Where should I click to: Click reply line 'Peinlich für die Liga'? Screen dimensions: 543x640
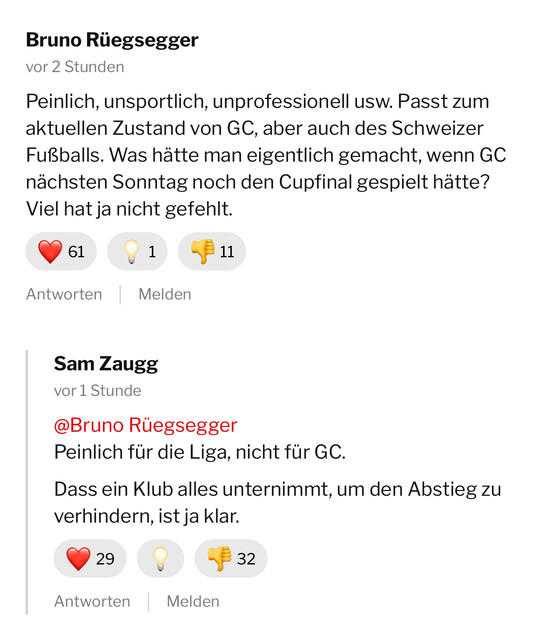click(x=200, y=452)
